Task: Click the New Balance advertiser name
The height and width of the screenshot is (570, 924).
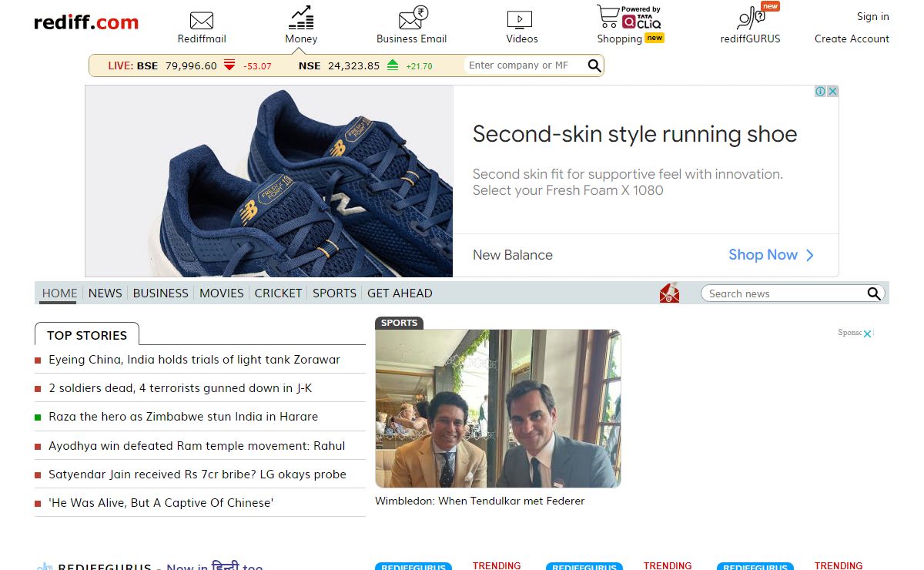Action: [x=512, y=255]
